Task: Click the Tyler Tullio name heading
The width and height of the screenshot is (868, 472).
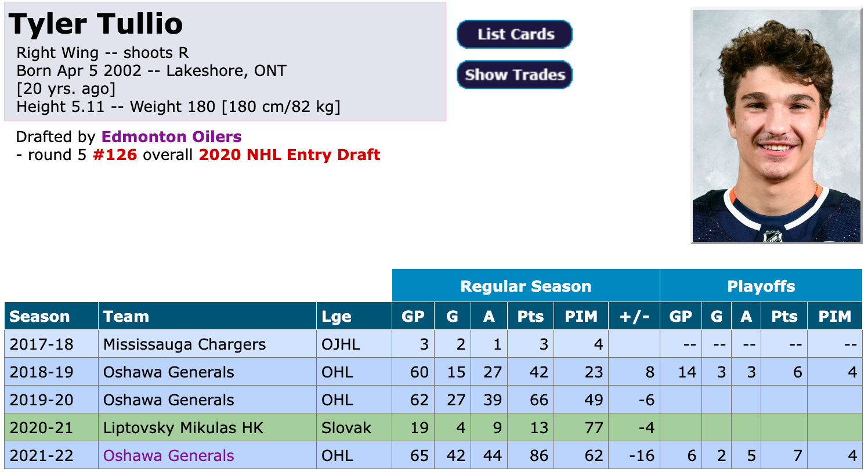Action: (96, 24)
